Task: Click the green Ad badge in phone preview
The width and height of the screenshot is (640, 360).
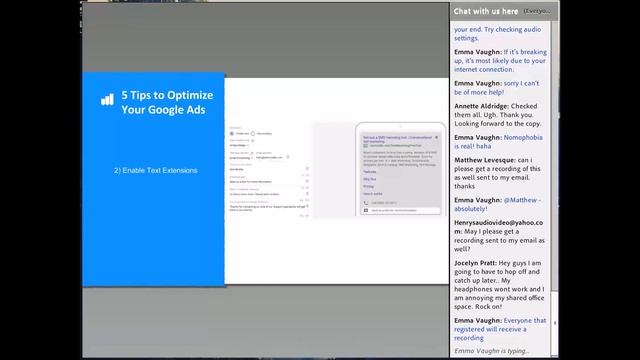Action: [x=366, y=146]
